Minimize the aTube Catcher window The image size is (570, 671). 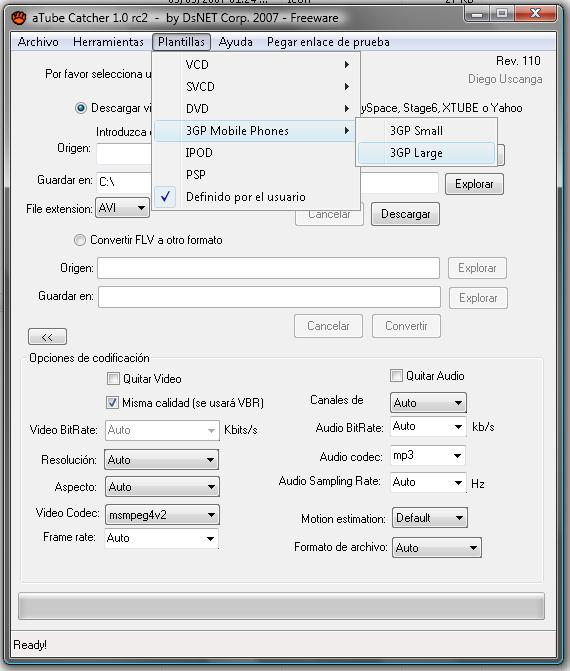point(477,14)
